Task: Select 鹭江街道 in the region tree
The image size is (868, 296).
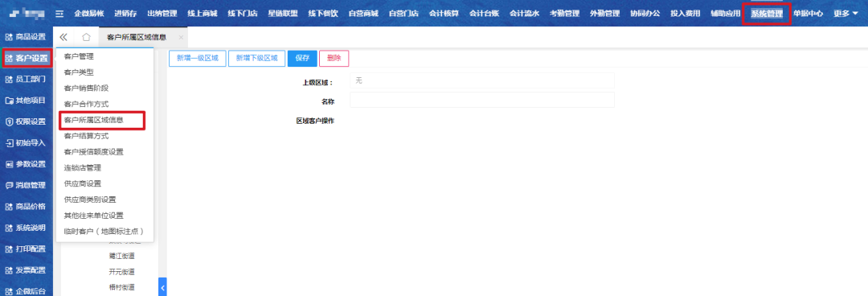Action: pyautogui.click(x=122, y=256)
